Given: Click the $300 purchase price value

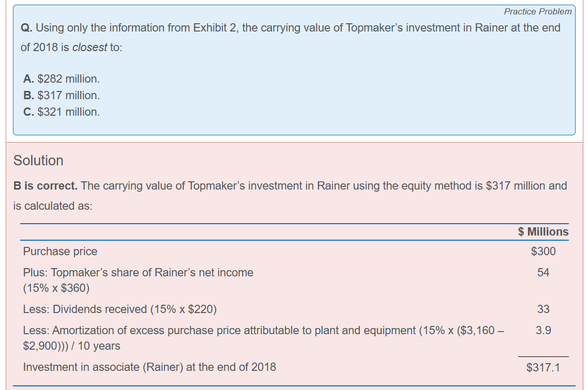Looking at the screenshot, I should 543,252.
